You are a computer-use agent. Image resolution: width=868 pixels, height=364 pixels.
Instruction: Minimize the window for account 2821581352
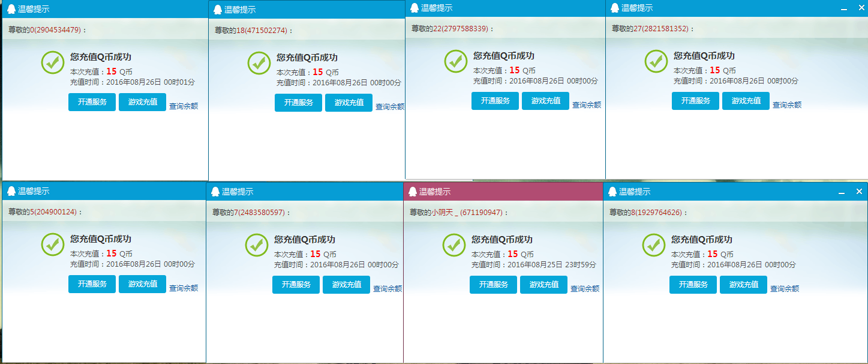844,8
